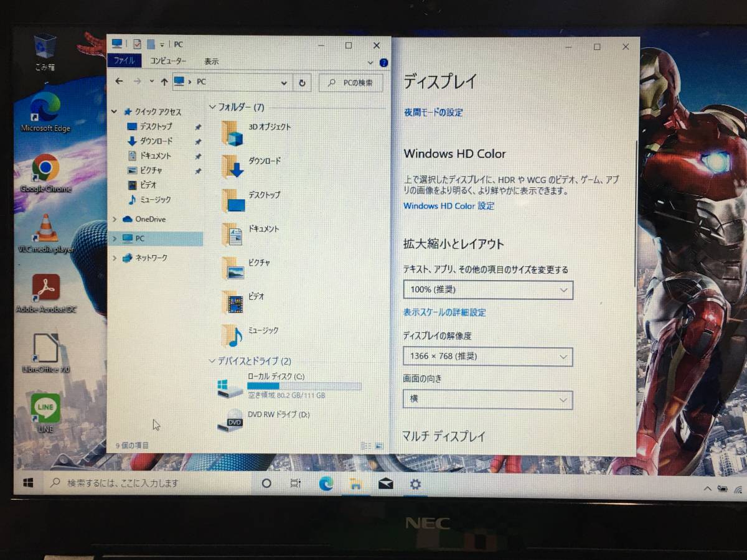This screenshot has width=747, height=560.
Task: Collapse the フォルダー (7) group
Action: click(x=212, y=107)
